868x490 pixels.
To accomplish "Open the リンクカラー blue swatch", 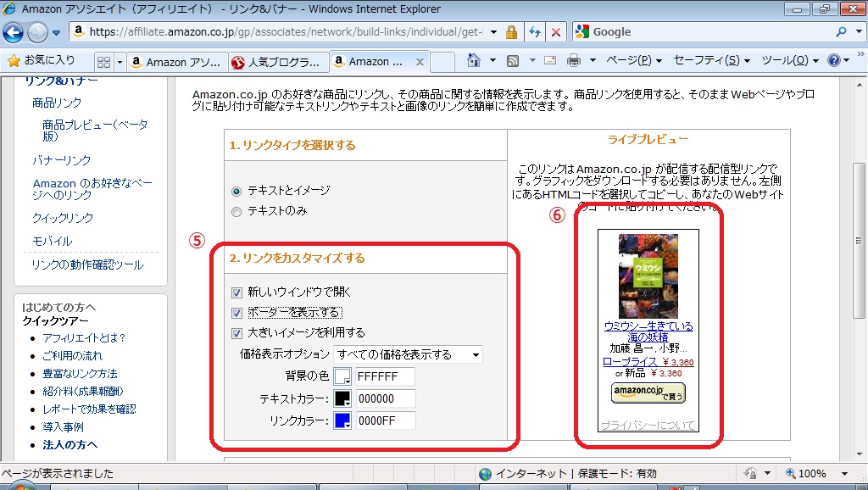I will point(342,420).
